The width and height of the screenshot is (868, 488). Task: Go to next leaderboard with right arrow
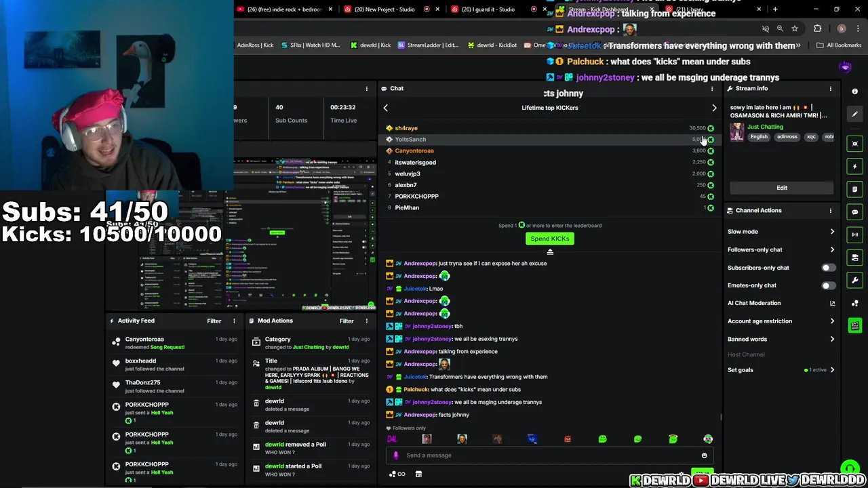click(714, 108)
